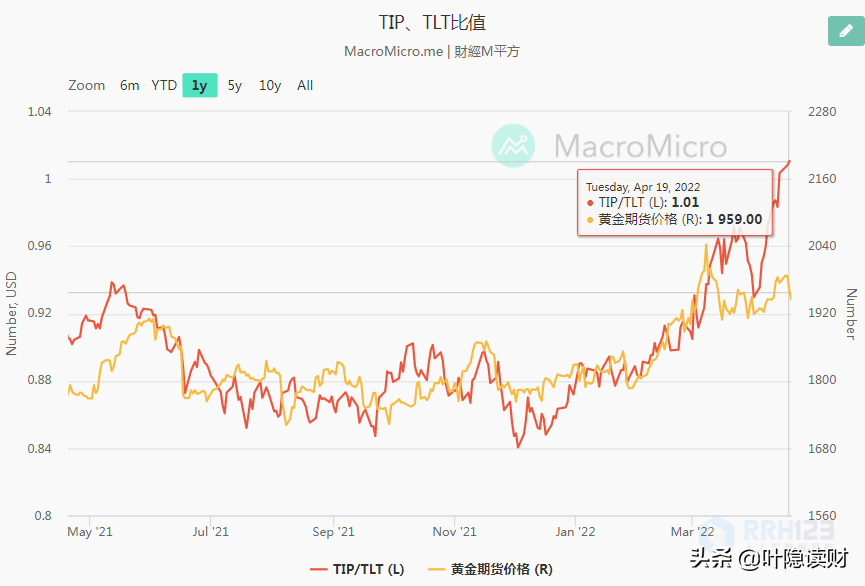The width and height of the screenshot is (865, 586).
Task: Click the Number right axis title
Action: coord(851,313)
